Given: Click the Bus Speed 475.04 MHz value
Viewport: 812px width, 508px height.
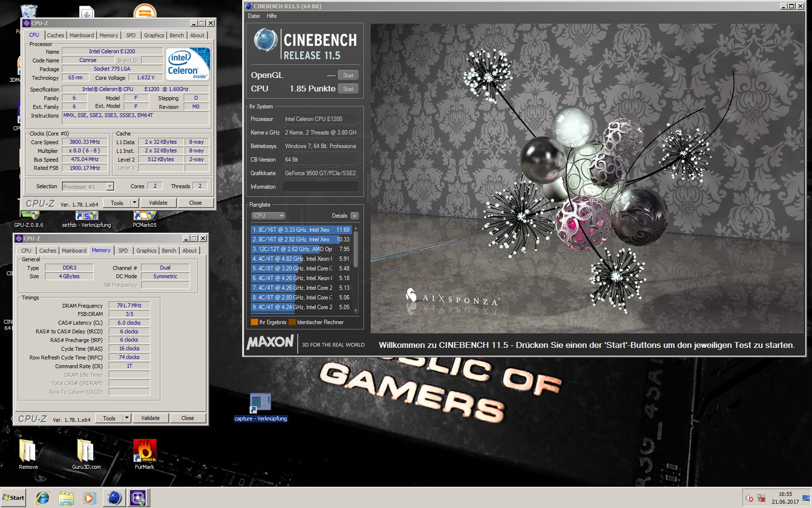Looking at the screenshot, I should coord(85,160).
